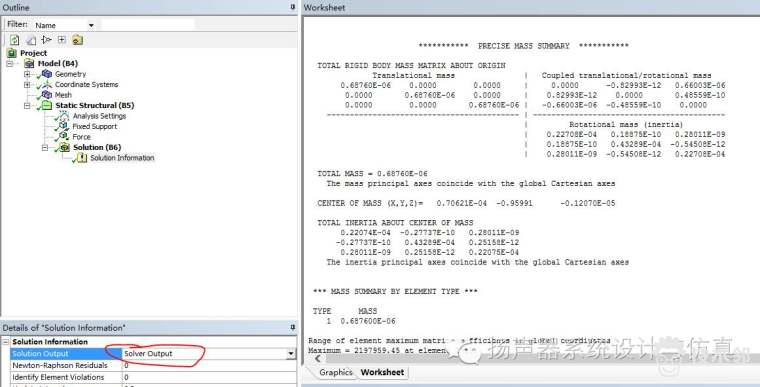The width and height of the screenshot is (760, 387).
Task: Click the 'TOTAL MASS = 0.68760E-06' line
Action: 372,174
